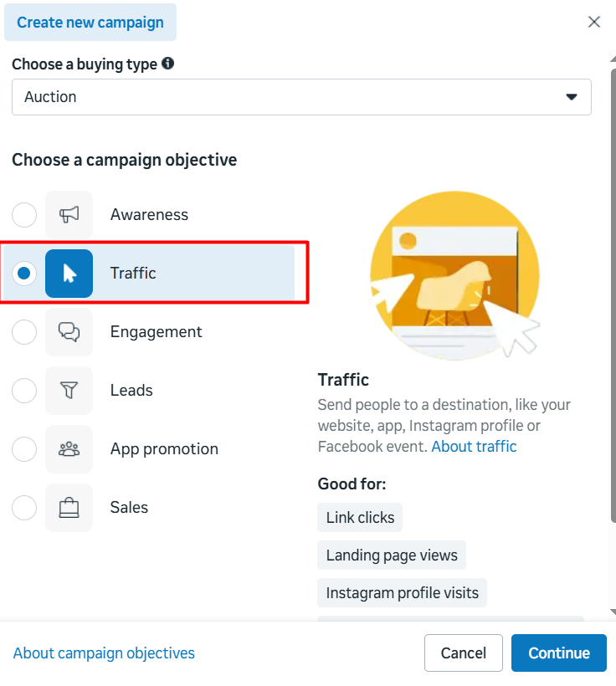This screenshot has height=686, width=616.
Task: Select the Traffic radio button
Action: tap(24, 274)
